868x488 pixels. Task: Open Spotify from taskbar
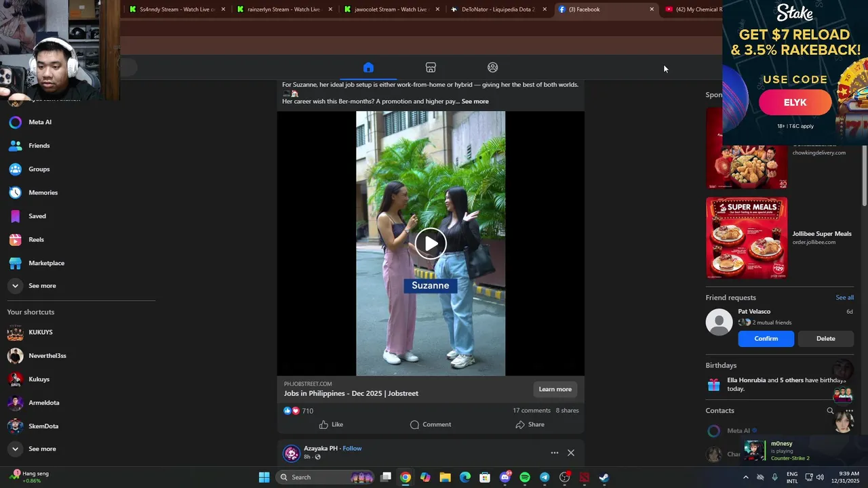point(525,477)
